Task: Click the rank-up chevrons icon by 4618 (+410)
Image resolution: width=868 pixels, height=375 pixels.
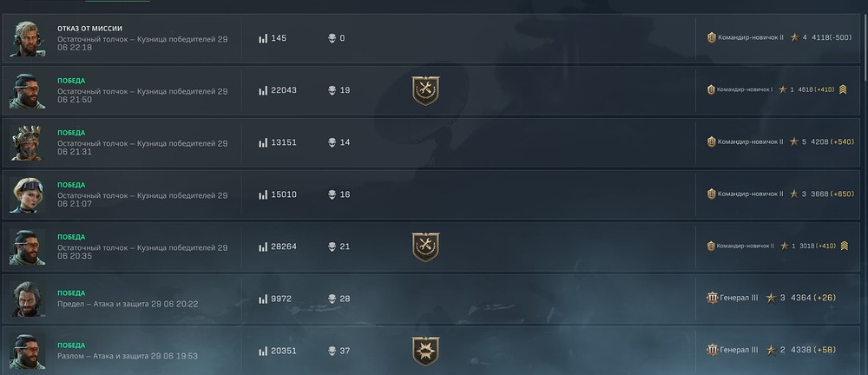Action: [843, 89]
